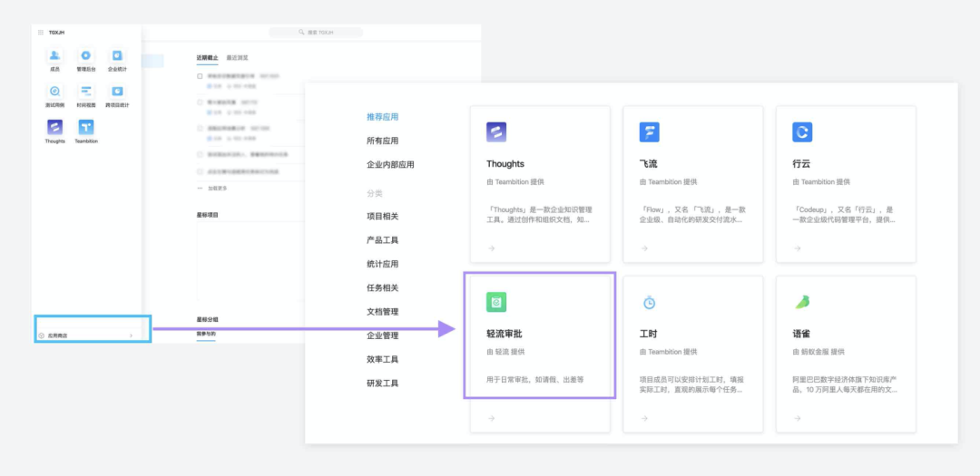980x476 pixels.
Task: Select 推荐应用 in the store sidebar
Action: pos(383,117)
